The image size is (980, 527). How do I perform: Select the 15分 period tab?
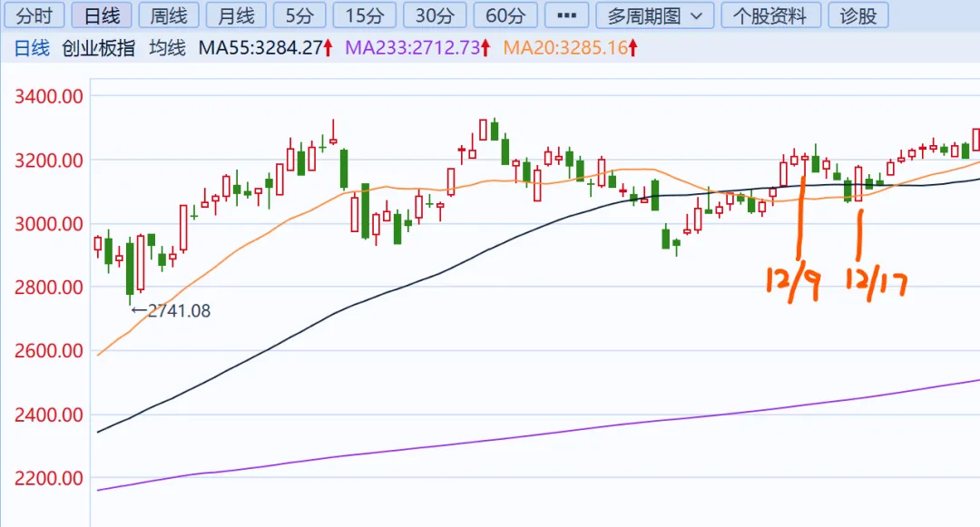pos(365,15)
